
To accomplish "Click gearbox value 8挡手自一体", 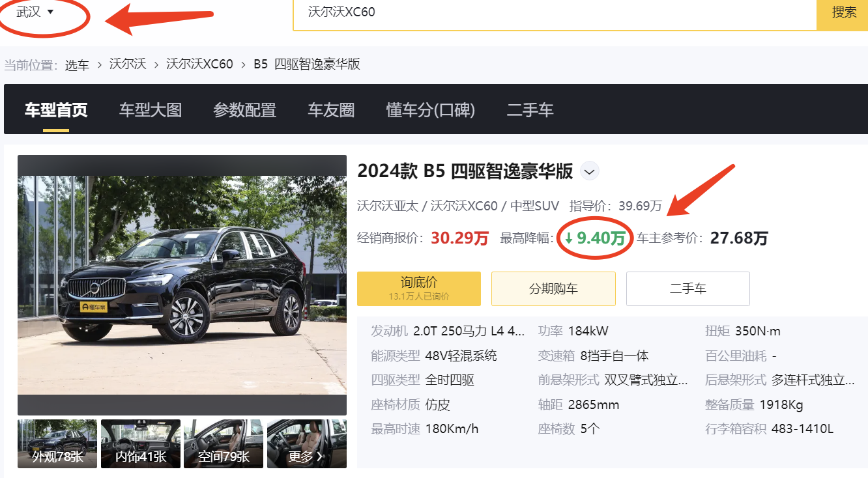I will click(x=615, y=356).
